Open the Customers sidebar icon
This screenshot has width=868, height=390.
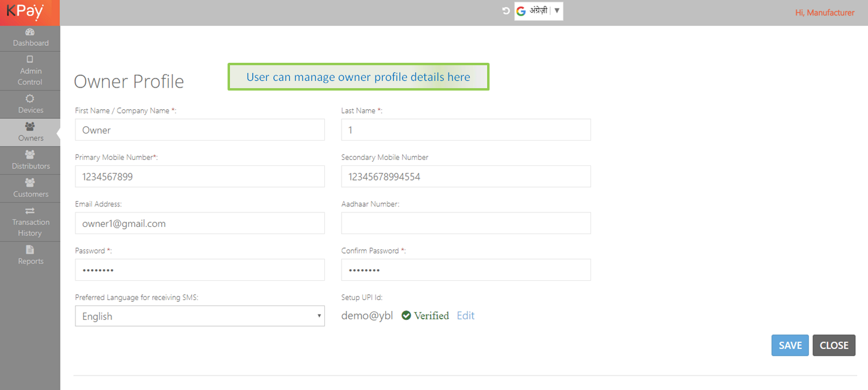pyautogui.click(x=30, y=182)
